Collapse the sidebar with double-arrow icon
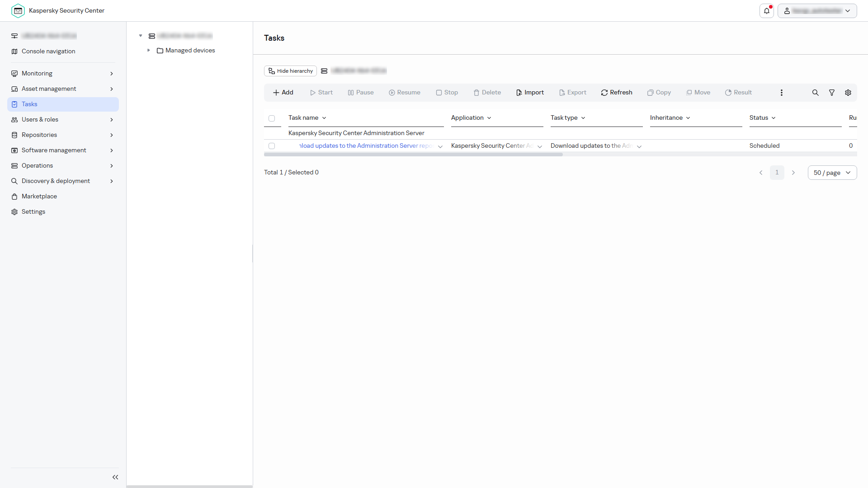The image size is (868, 488). click(115, 477)
